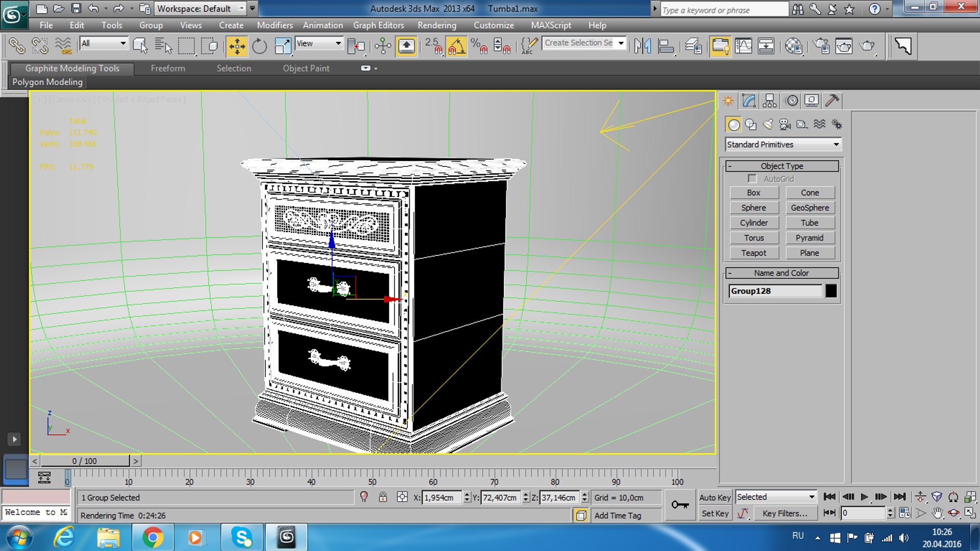The height and width of the screenshot is (551, 980).
Task: Switch to the Utilities hammer tab
Action: click(832, 101)
